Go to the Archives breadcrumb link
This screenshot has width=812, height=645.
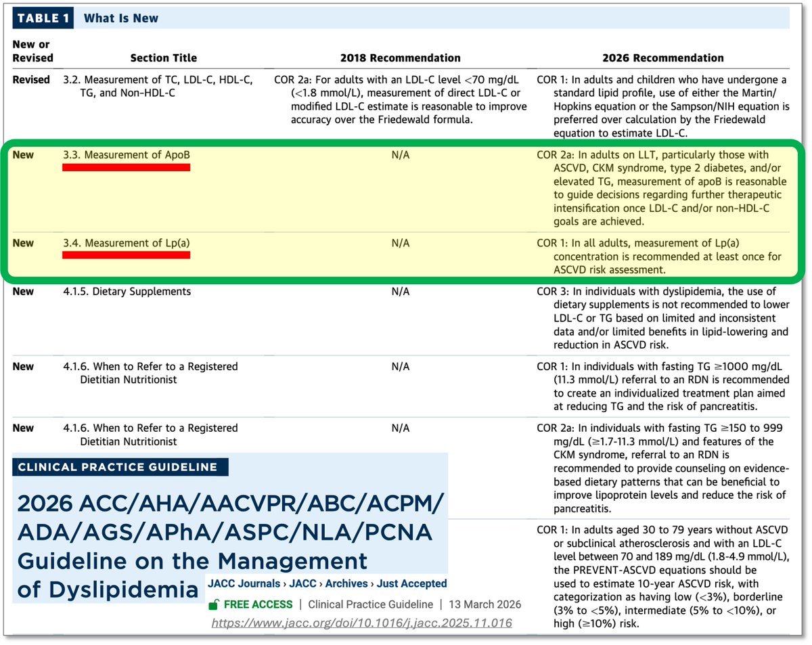point(348,583)
